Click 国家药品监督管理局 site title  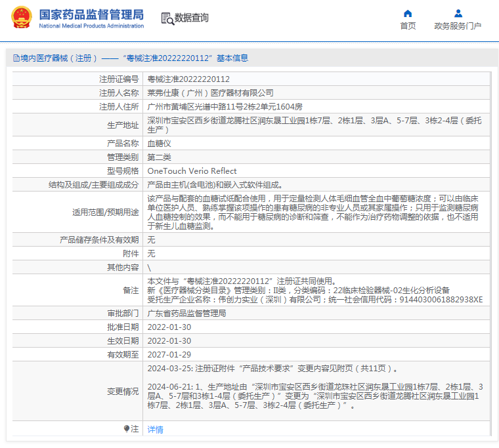tap(91, 14)
